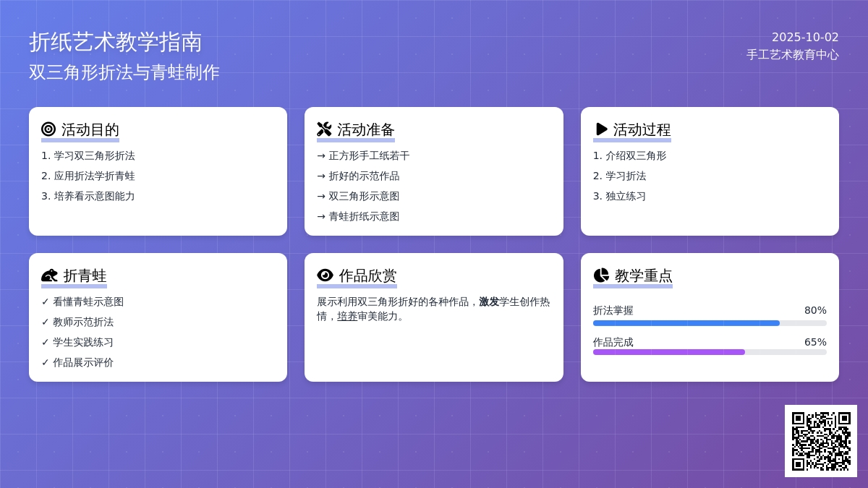Select the 学生实践练习 checklist item
Viewport: 868px width, 488px height.
[77, 342]
